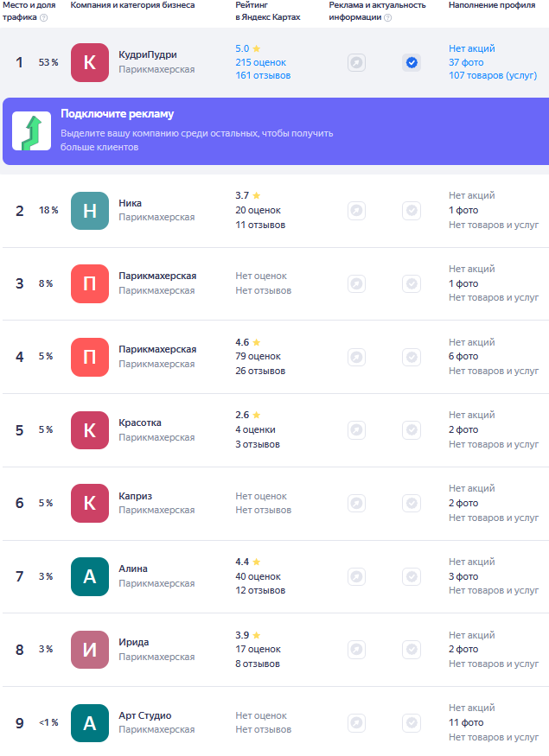The height and width of the screenshot is (756, 549).
Task: Click the advertising icon in the Алина row
Action: (356, 576)
